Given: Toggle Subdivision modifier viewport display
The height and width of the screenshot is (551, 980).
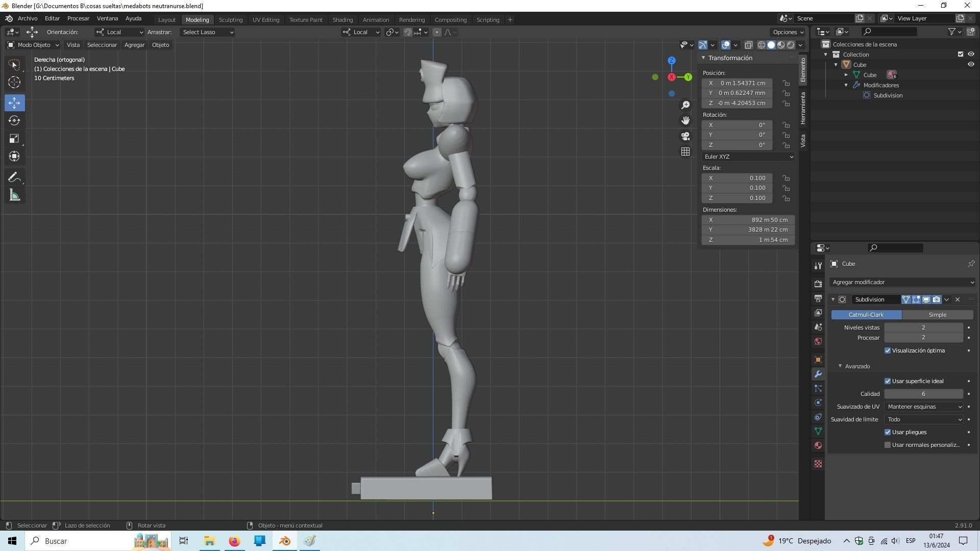Looking at the screenshot, I should 926,299.
